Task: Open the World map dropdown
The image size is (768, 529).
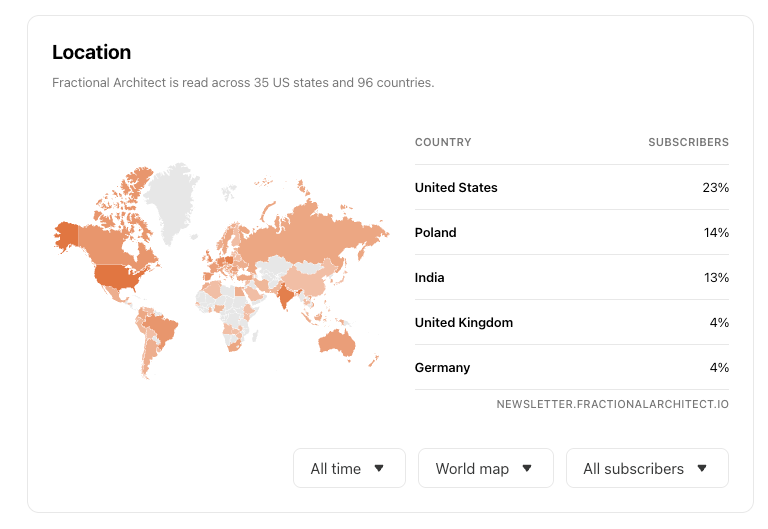Action: (485, 468)
